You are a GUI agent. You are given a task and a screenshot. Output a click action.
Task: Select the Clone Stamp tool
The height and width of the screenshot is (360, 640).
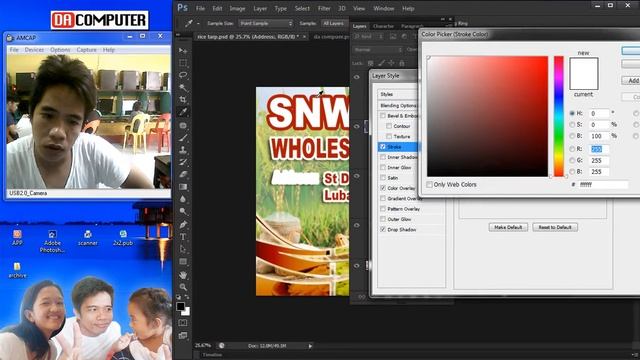click(x=183, y=150)
